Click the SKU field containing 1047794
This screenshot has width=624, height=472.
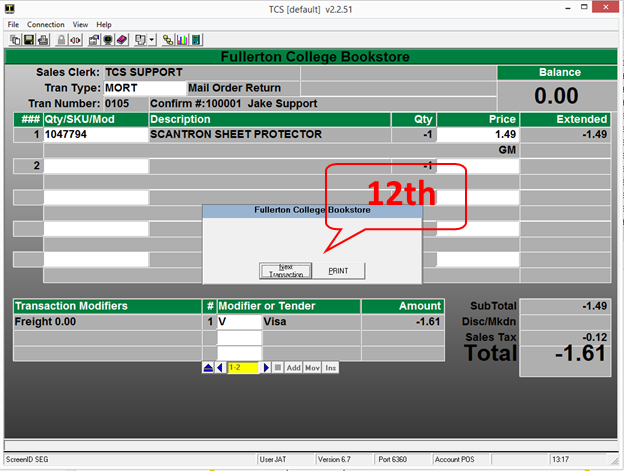(x=96, y=135)
